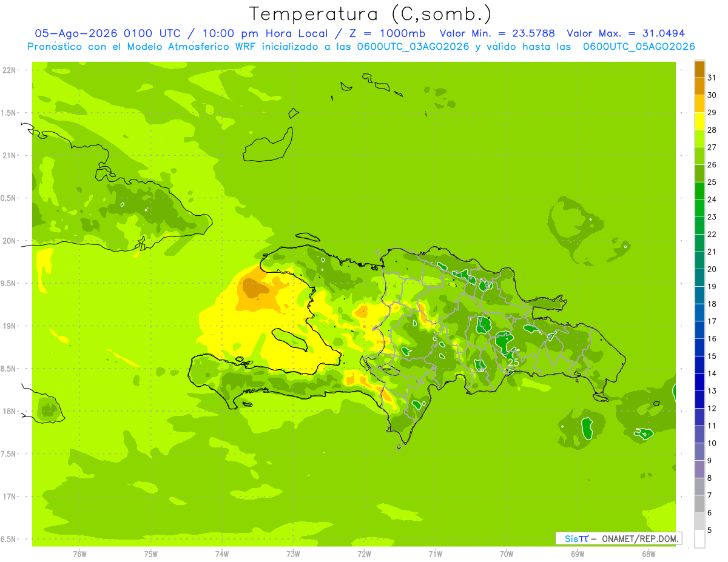Click the "73W" longitude axis label

coord(293,554)
